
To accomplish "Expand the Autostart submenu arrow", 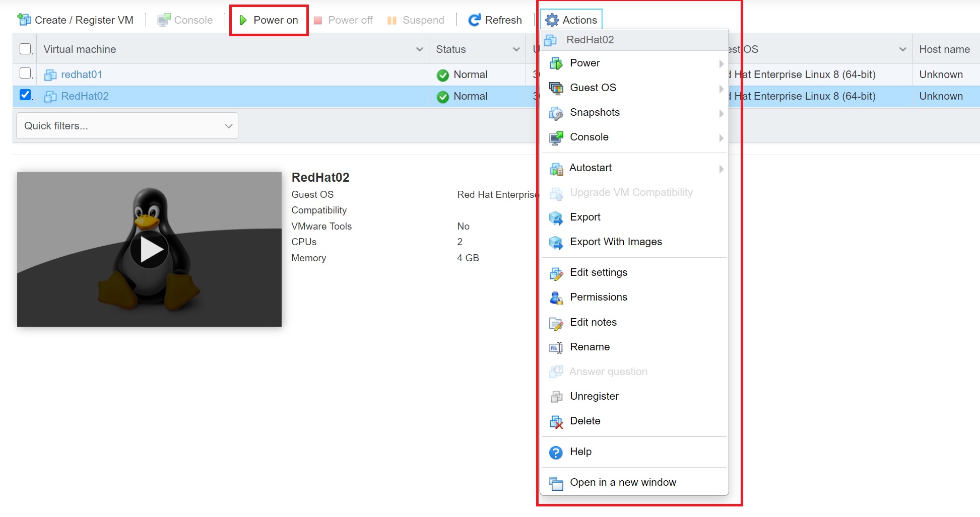I will 721,169.
